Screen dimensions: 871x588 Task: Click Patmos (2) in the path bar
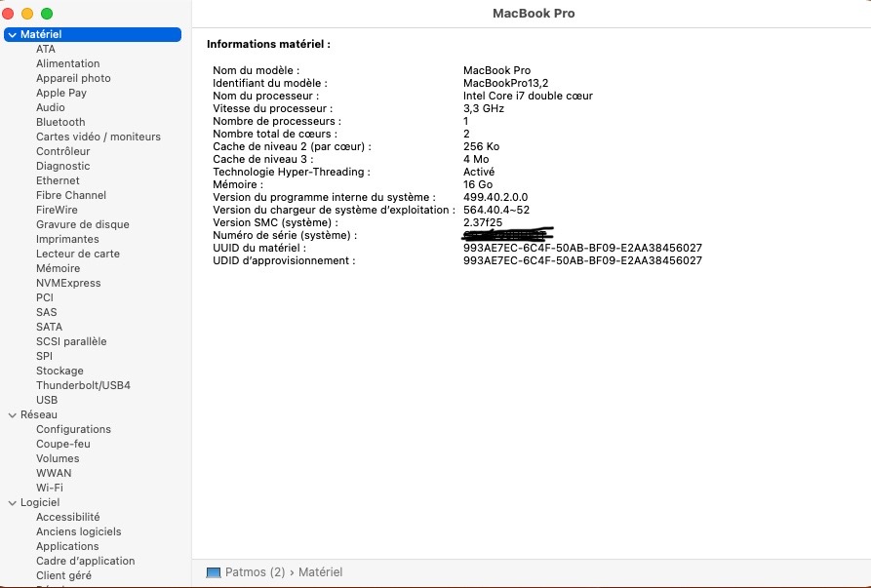(x=255, y=572)
